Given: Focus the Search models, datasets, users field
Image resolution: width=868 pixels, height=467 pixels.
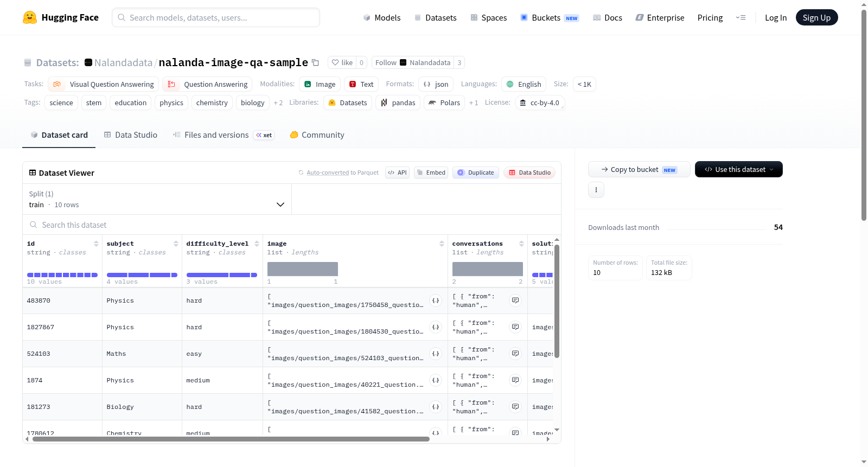Looking at the screenshot, I should pos(216,17).
